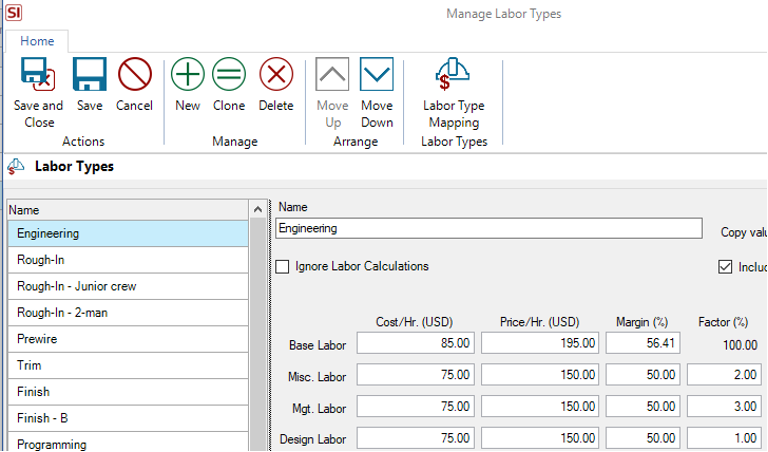Edit Mgt. Labor Cost/Hr. field
The image size is (768, 452).
click(415, 406)
